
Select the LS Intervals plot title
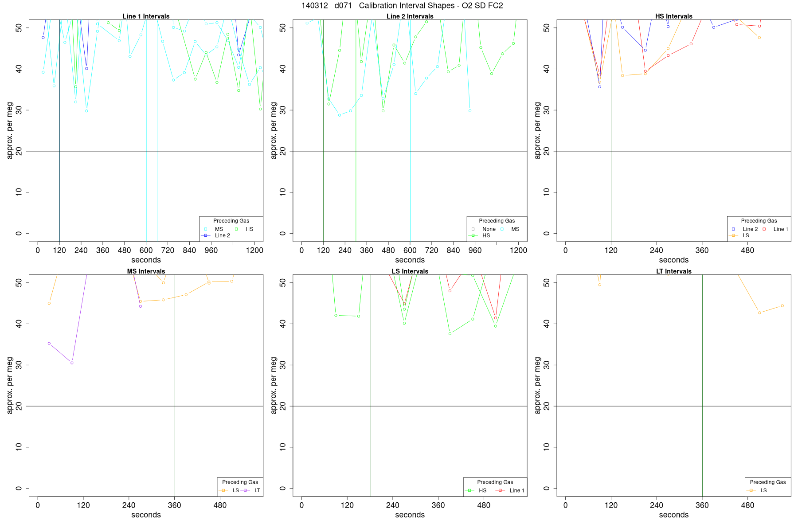[x=410, y=271]
